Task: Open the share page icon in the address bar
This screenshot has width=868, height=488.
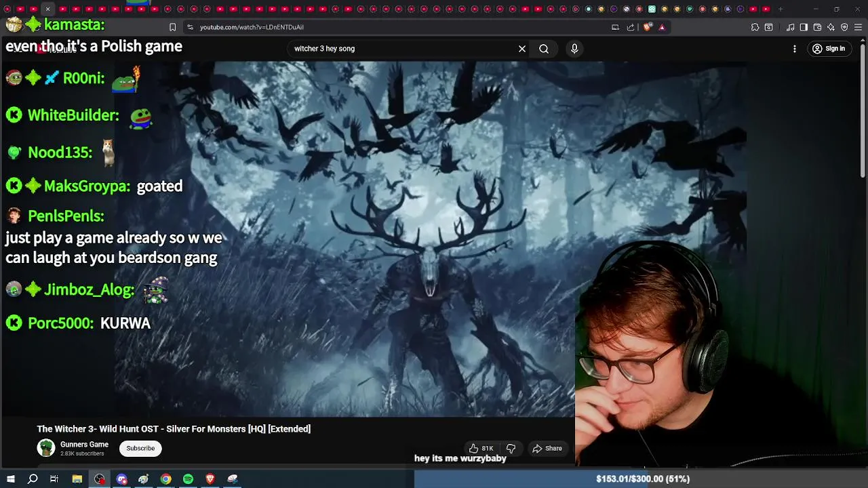Action: click(631, 27)
